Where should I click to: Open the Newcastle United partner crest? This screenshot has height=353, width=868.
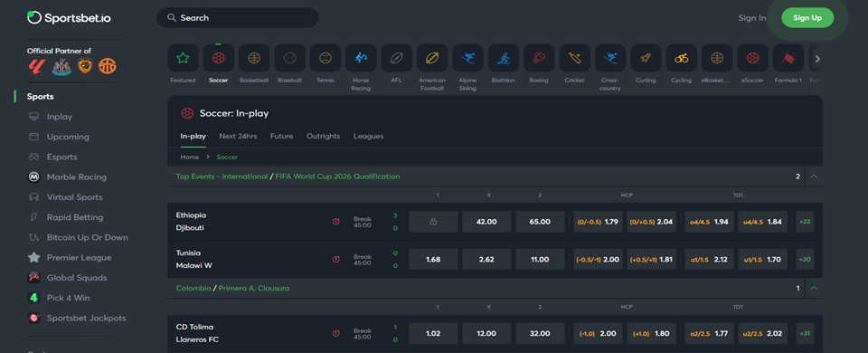coord(61,66)
